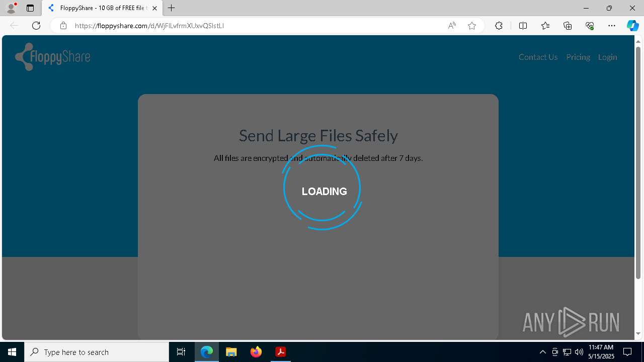The width and height of the screenshot is (644, 362).
Task: Toggle split screen icon
Action: click(523, 26)
